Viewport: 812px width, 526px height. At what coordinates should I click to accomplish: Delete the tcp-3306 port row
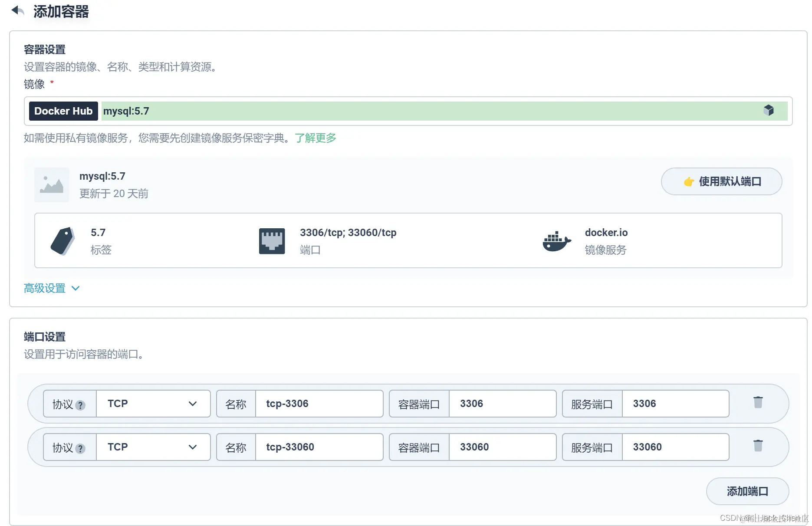pyautogui.click(x=758, y=402)
